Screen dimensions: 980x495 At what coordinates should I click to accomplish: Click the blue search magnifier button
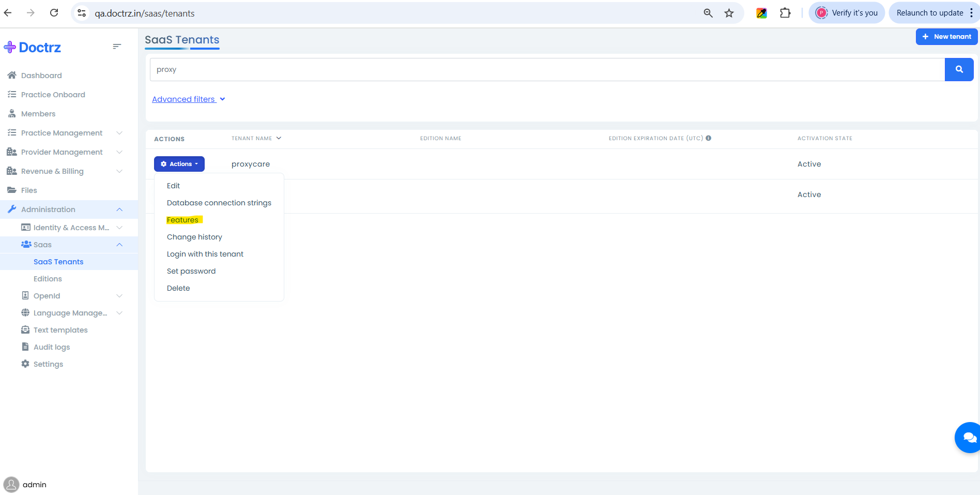tap(959, 69)
